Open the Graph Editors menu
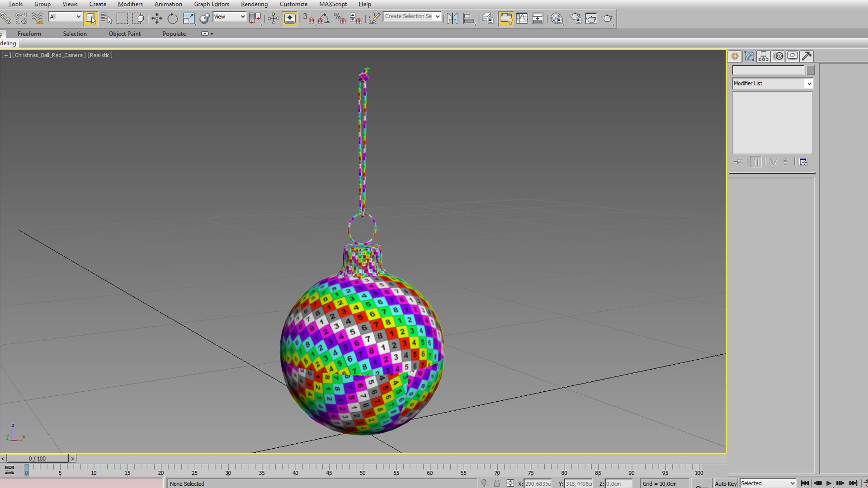 [212, 4]
